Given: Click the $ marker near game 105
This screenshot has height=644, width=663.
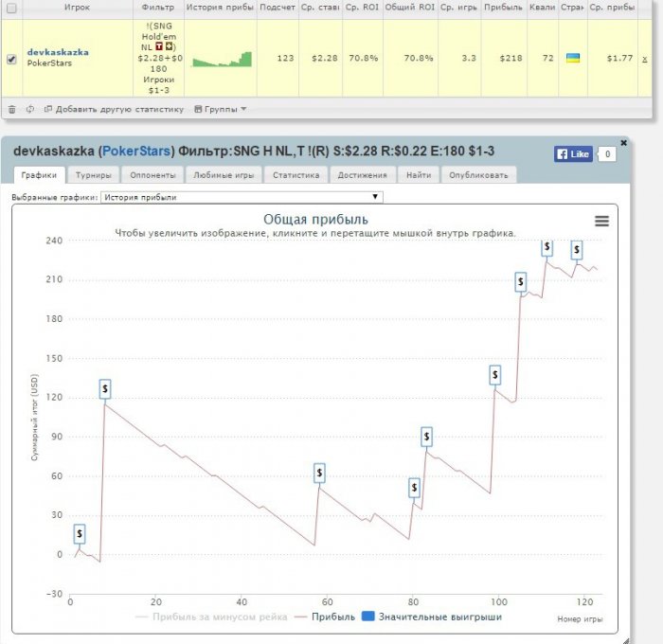Looking at the screenshot, I should click(521, 281).
